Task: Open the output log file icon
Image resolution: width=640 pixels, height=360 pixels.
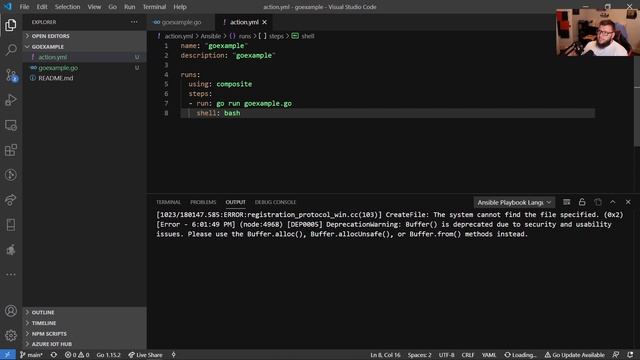Action: (x=598, y=202)
